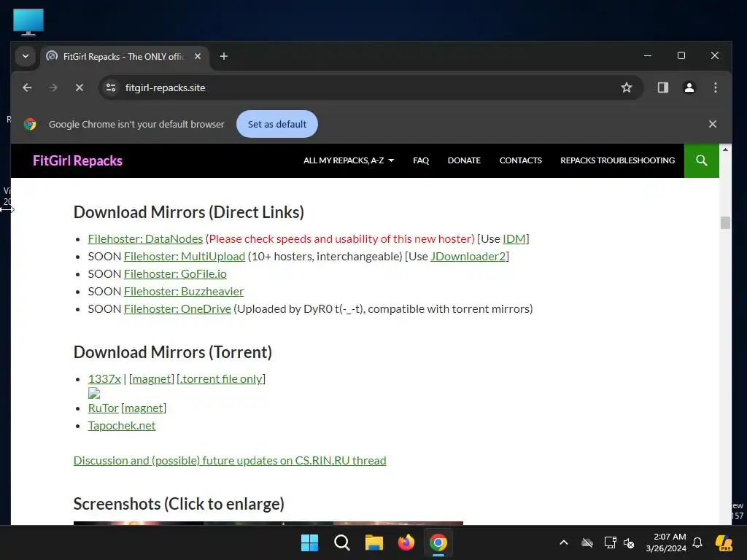Click the muted volume tray icon
The image size is (747, 560).
click(x=629, y=542)
